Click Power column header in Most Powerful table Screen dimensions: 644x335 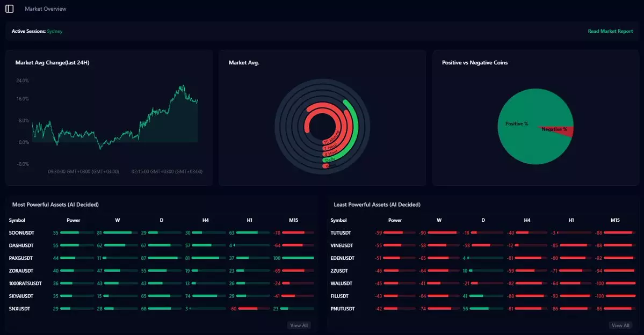point(73,220)
